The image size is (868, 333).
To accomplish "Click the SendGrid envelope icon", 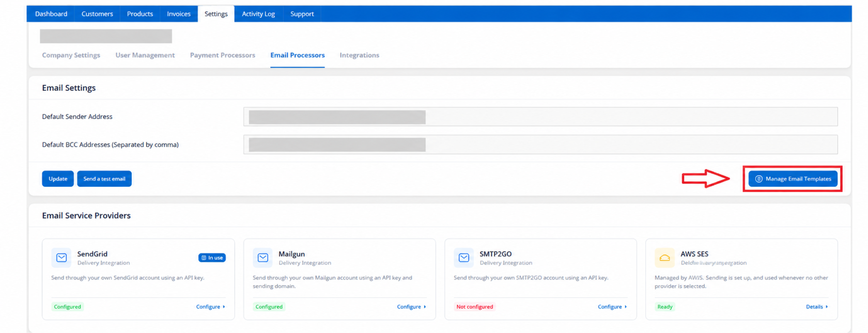I will coord(61,258).
